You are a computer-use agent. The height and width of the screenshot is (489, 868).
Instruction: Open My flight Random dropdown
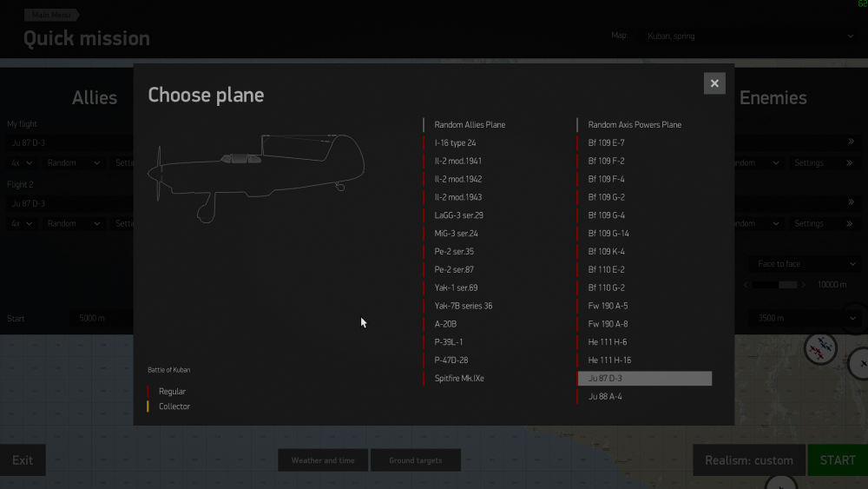pos(73,162)
